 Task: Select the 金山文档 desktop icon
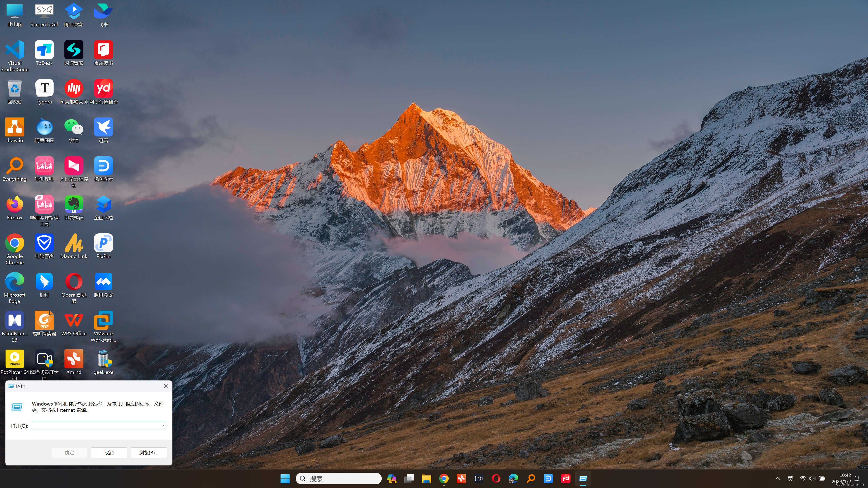(x=104, y=208)
